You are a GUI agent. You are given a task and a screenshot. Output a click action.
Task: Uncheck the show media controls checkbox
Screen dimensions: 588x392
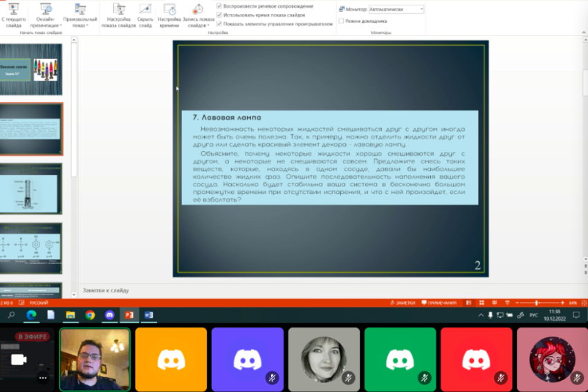point(219,24)
